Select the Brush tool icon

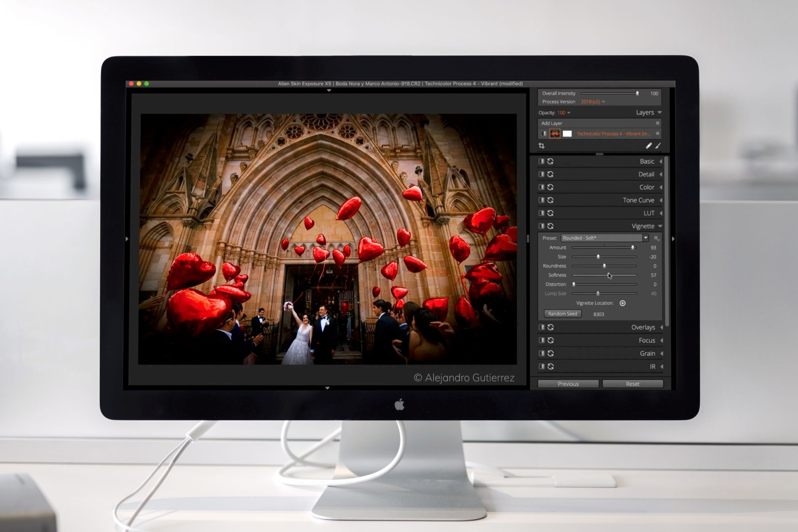[x=658, y=146]
